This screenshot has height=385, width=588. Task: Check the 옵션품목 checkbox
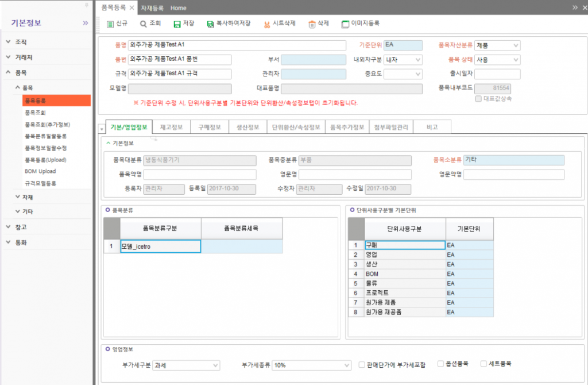pos(441,364)
